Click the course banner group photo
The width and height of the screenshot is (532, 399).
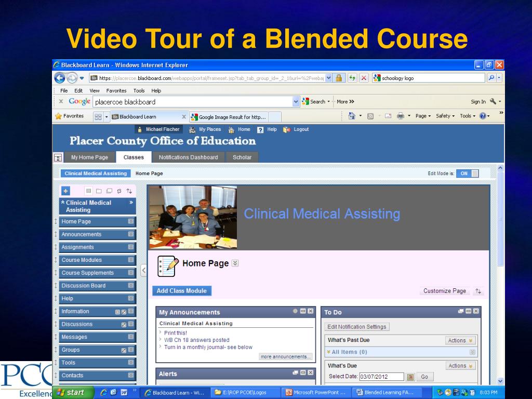click(193, 217)
